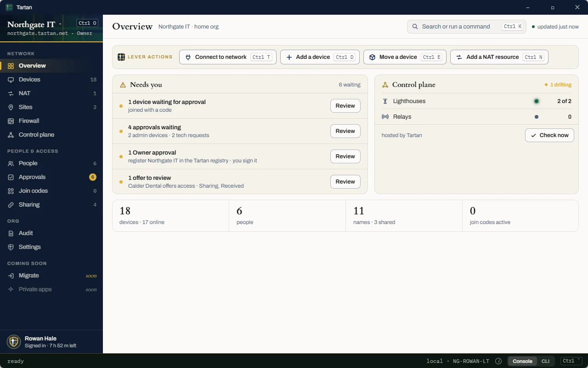The image size is (588, 368).
Task: Click the Lighthouses tower icon
Action: (385, 101)
